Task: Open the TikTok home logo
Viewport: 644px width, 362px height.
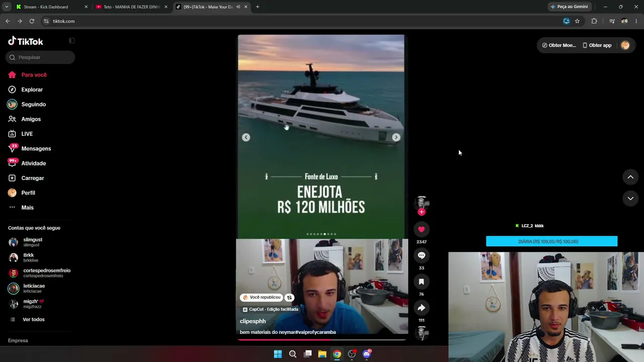Action: coord(26,41)
